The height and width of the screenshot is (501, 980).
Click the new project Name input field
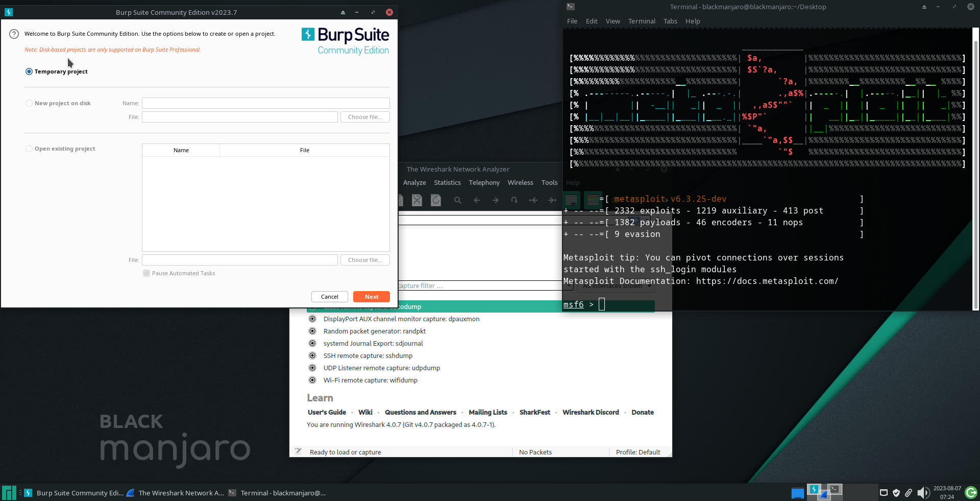265,103
